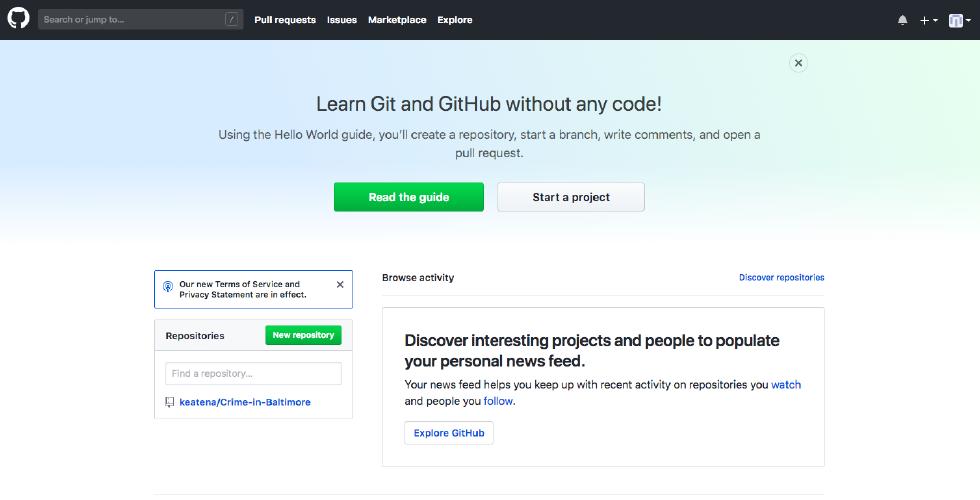
Task: Click the Read the guide button
Action: [409, 197]
